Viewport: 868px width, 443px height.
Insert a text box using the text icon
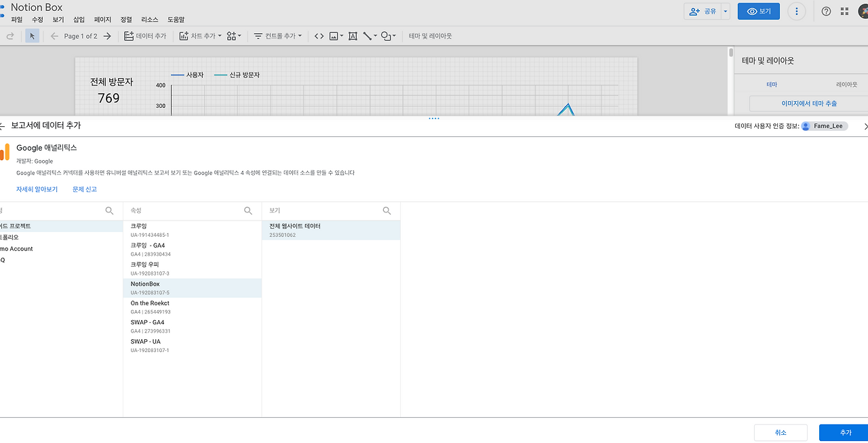tap(353, 36)
